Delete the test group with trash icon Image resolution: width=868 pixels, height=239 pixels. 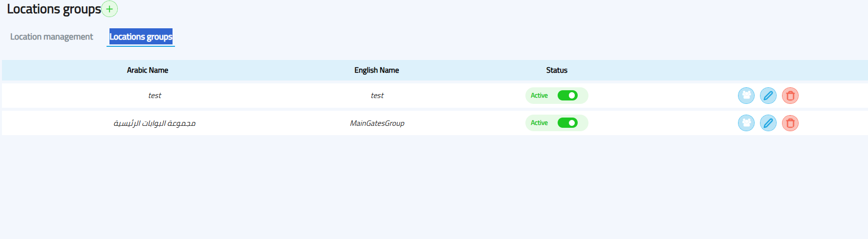click(790, 96)
